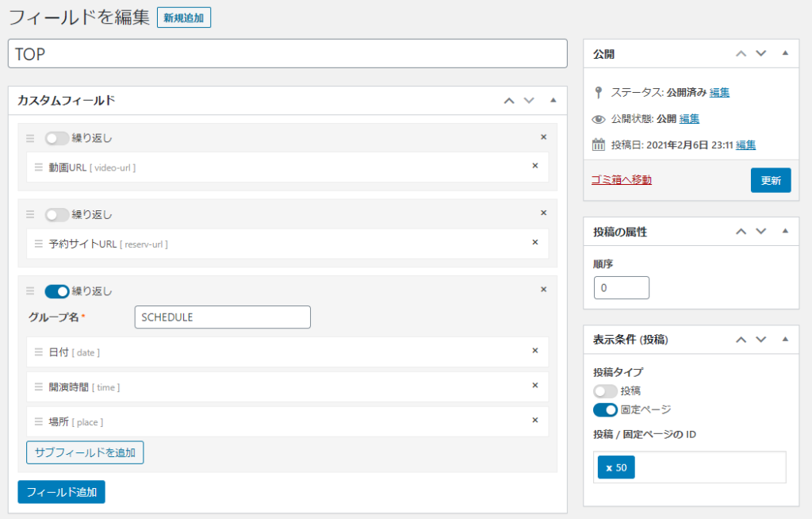This screenshot has width=812, height=519.
Task: Turn on the 投稿 post type toggle
Action: click(605, 390)
